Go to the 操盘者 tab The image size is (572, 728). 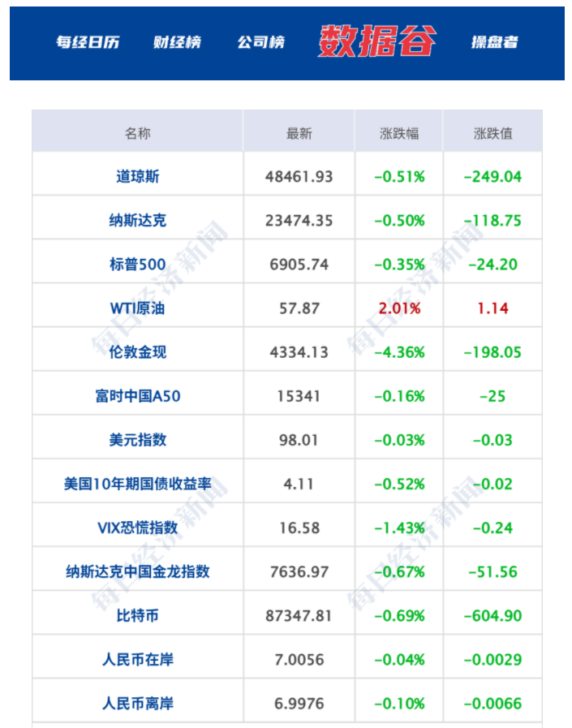coord(494,42)
